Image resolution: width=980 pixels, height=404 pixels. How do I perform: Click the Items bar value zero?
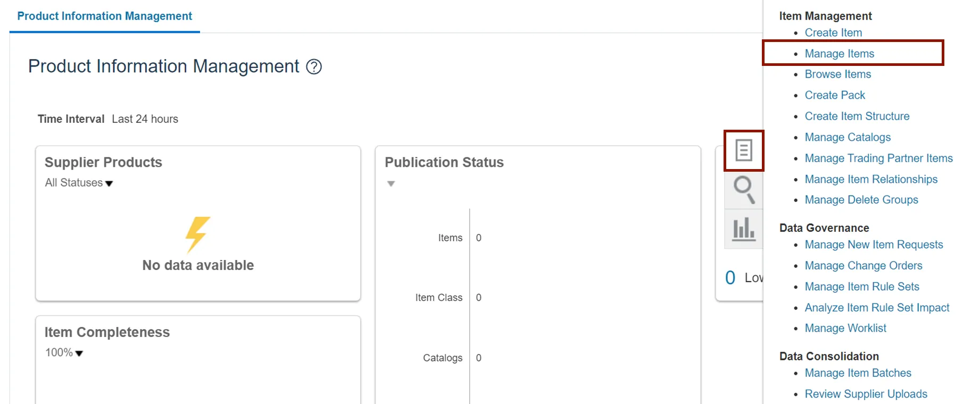point(479,238)
